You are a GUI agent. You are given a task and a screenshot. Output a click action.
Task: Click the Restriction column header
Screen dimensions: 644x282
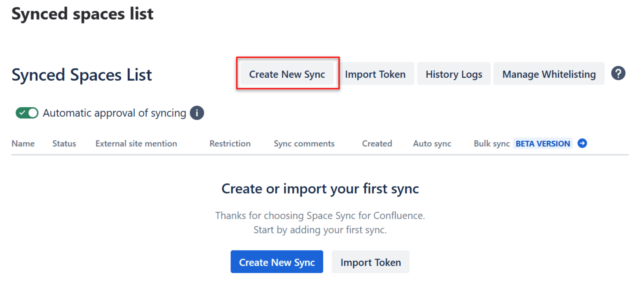[x=230, y=143]
